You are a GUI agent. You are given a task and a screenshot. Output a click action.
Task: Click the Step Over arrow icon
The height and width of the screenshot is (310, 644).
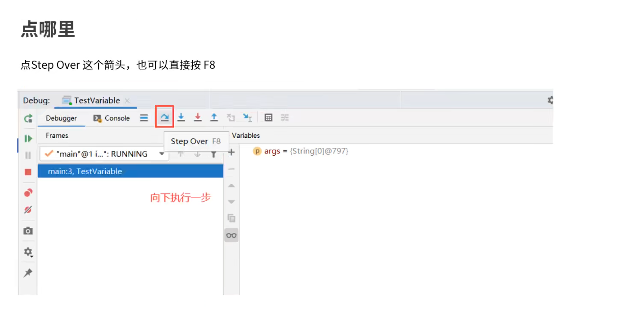point(164,117)
